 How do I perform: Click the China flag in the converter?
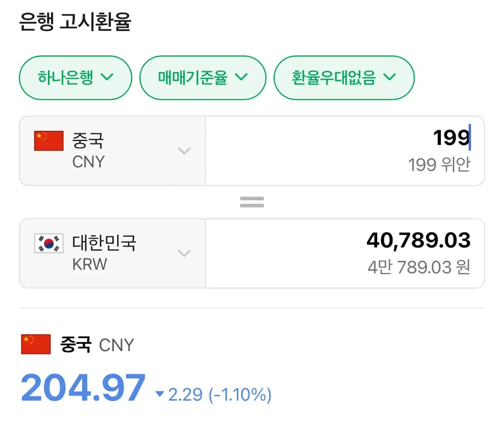coord(49,141)
